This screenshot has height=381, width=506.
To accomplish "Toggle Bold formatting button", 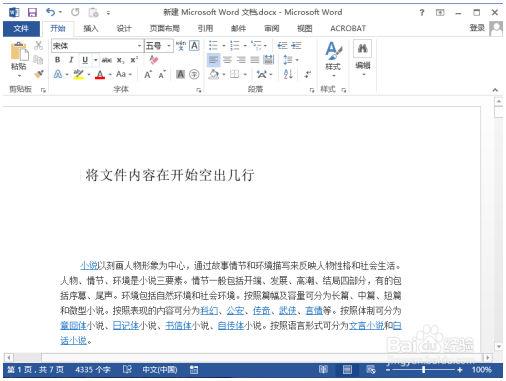I will (57, 60).
